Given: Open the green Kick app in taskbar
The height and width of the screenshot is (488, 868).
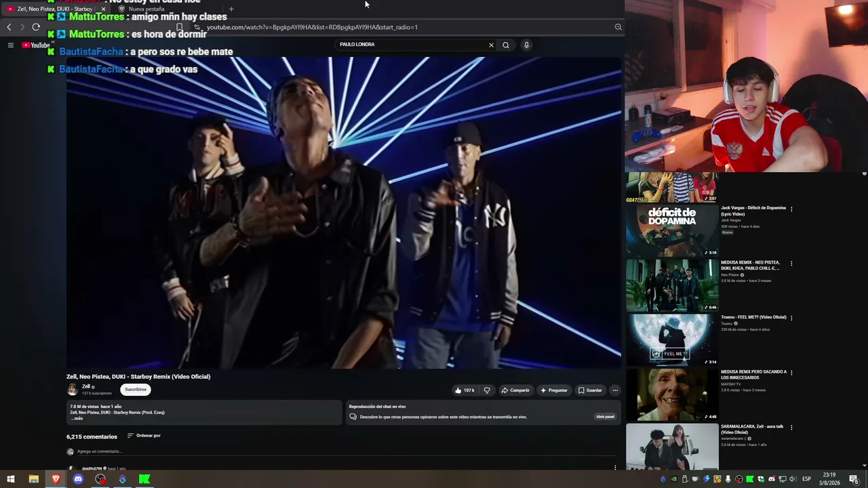Looking at the screenshot, I should [x=144, y=479].
